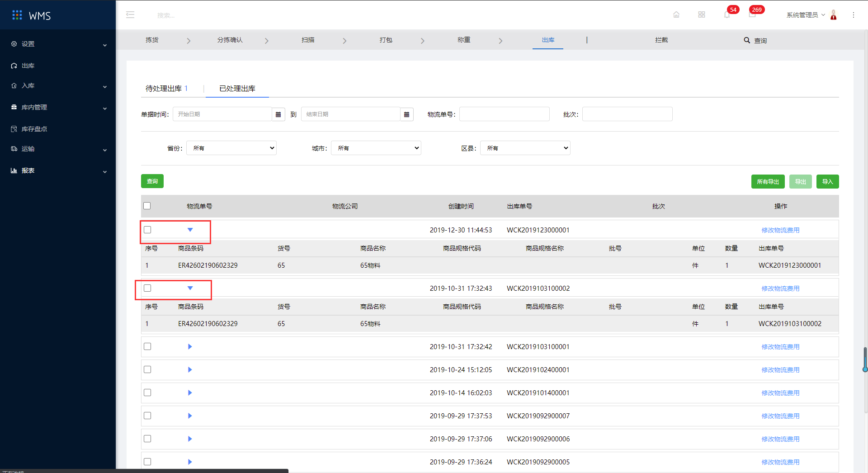Click the 库存盘点 icon in sidebar
This screenshot has height=473, width=868.
(14, 129)
